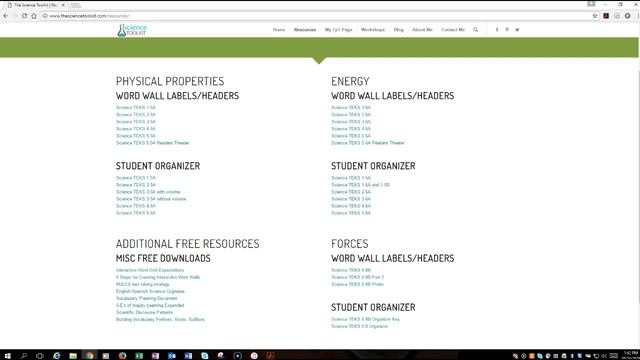Image resolution: width=640 pixels, height=360 pixels.
Task: Open File Explorer from taskbar
Action: (73, 356)
